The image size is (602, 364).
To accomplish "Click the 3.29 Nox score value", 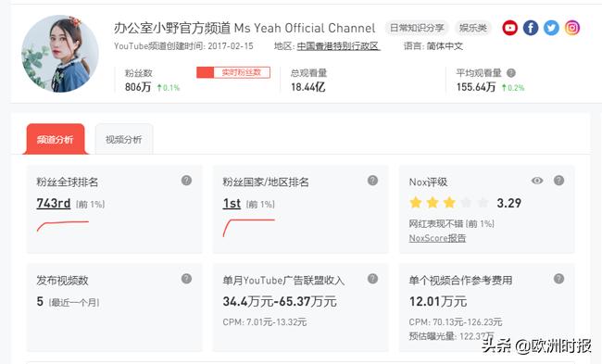I will [x=508, y=203].
